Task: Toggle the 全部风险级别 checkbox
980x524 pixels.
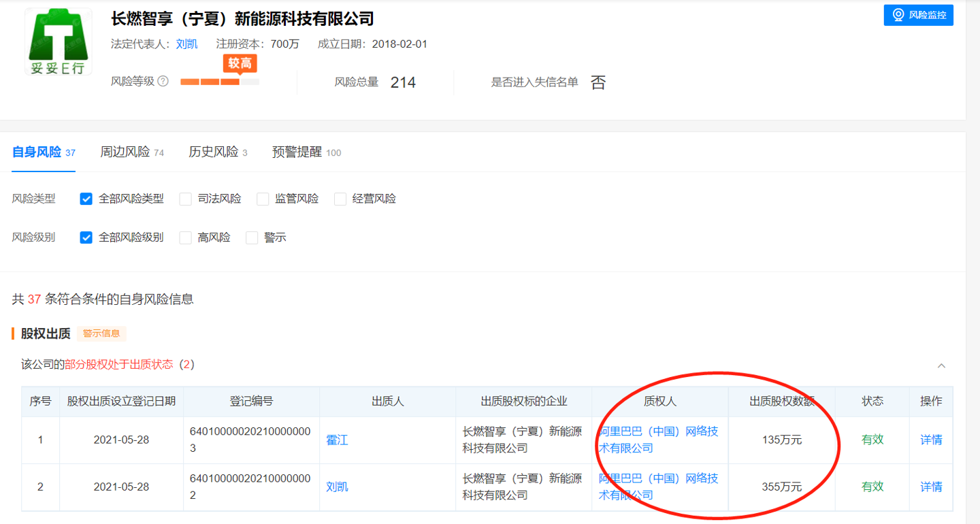Action: pos(86,238)
